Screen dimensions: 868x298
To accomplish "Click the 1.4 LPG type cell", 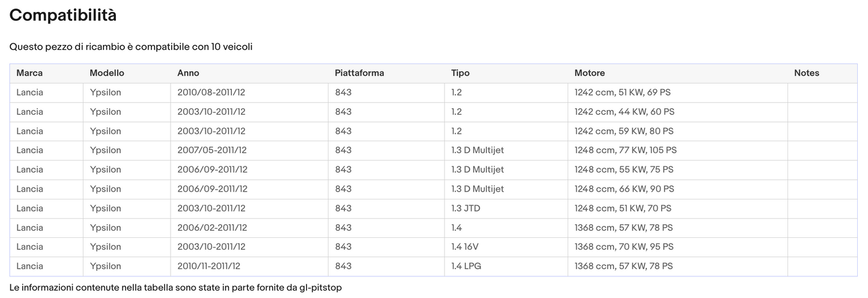I will [x=465, y=266].
